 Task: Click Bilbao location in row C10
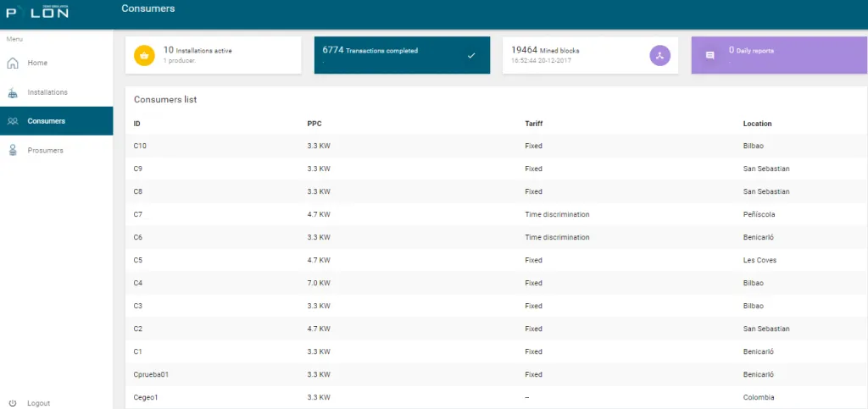[754, 146]
